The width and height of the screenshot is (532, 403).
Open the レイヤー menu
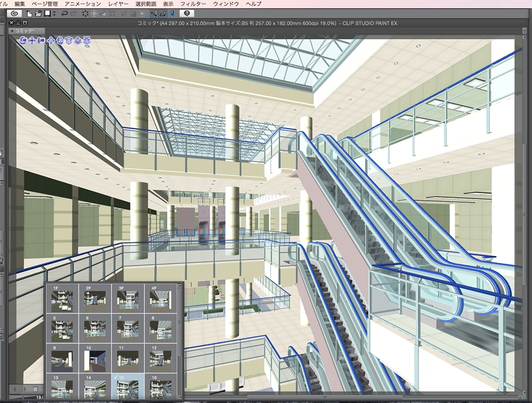coord(118,4)
